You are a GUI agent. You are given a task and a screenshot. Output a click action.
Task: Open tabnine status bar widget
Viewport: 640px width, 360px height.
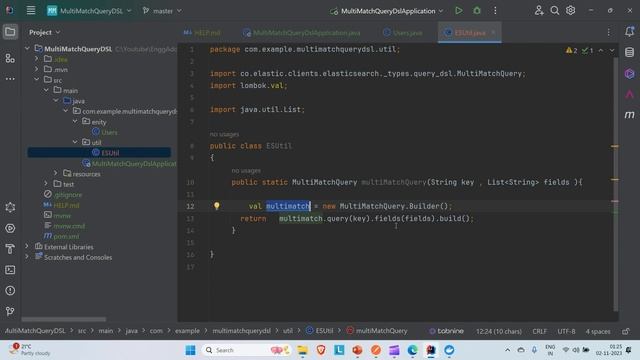pyautogui.click(x=446, y=331)
